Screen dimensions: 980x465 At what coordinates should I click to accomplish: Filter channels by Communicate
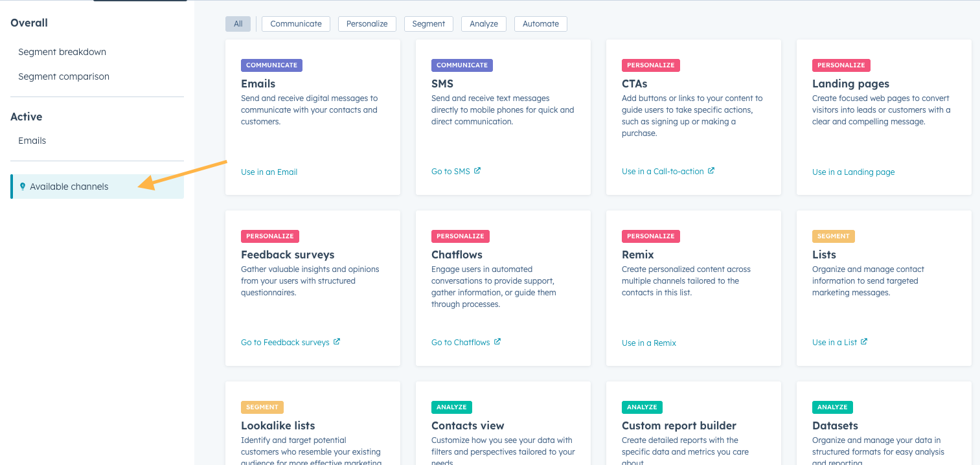[296, 24]
